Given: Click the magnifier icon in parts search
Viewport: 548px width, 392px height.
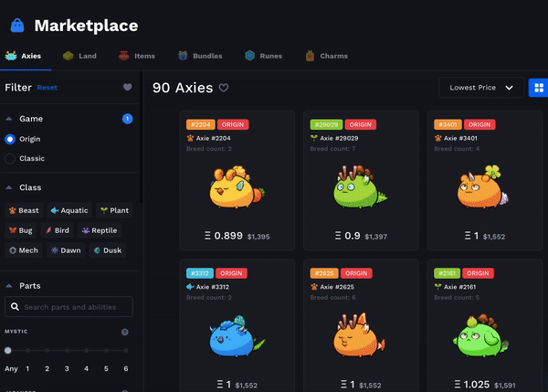Looking at the screenshot, I should tap(15, 307).
